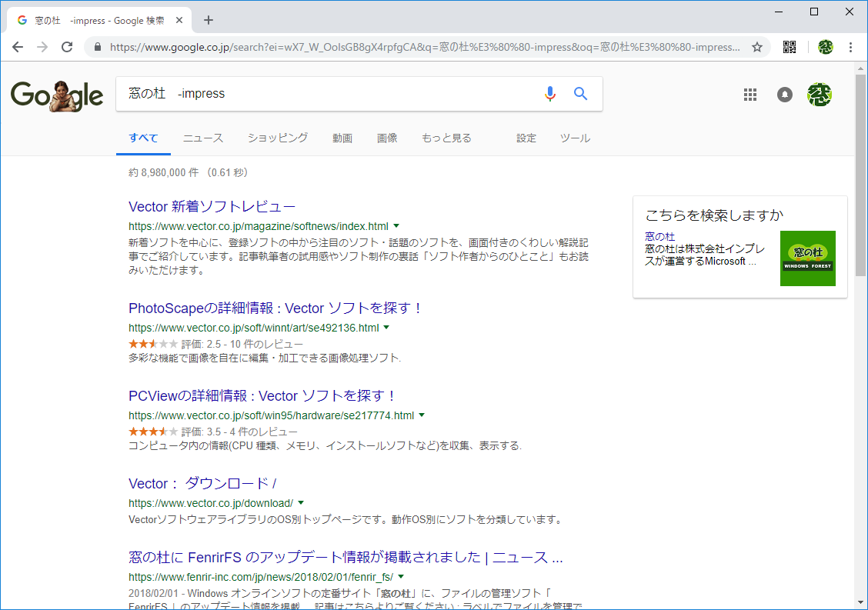Open the もっと見る search menu
This screenshot has height=610, width=868.
(446, 138)
